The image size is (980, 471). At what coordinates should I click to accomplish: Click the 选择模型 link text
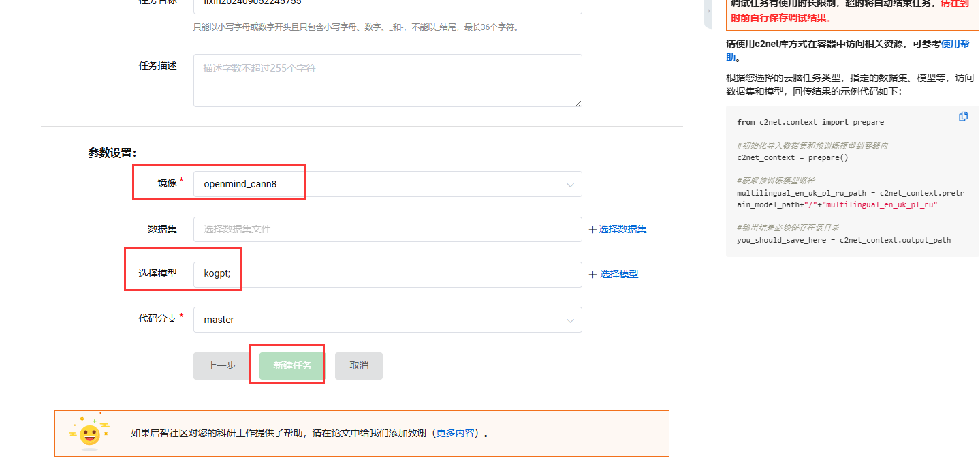click(618, 275)
